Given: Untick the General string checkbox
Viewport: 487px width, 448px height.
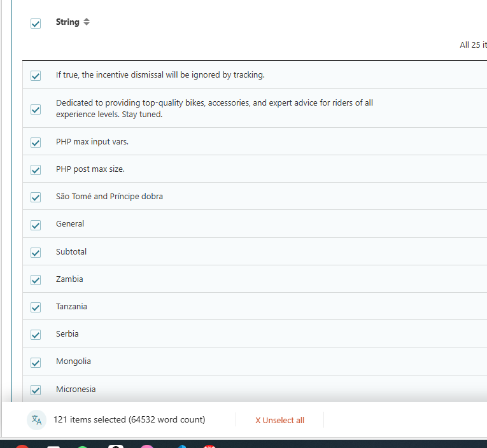Looking at the screenshot, I should pyautogui.click(x=36, y=225).
